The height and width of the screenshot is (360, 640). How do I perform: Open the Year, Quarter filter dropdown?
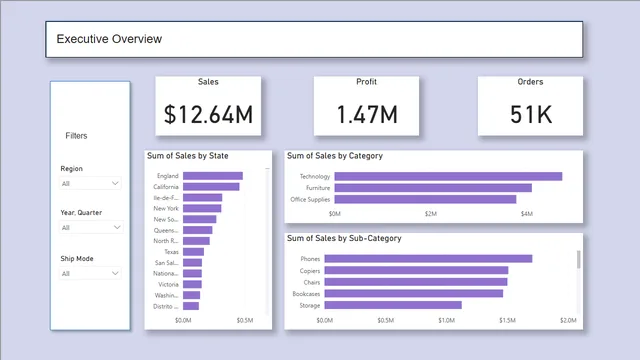[x=91, y=227]
